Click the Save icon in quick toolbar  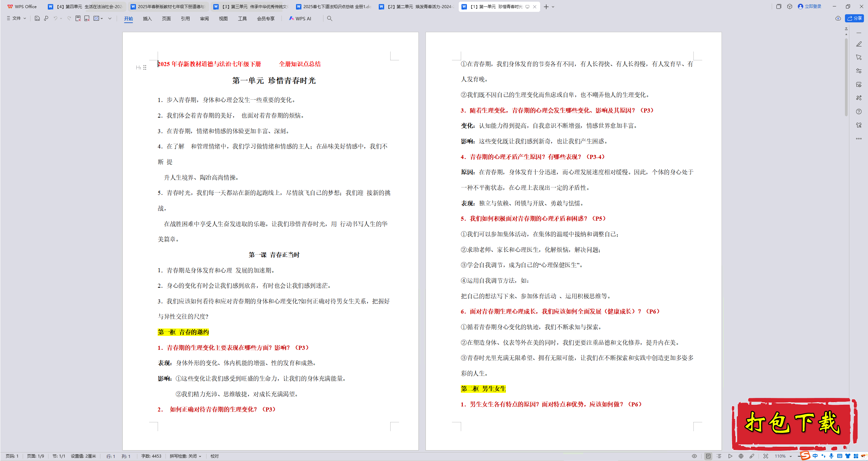(x=37, y=18)
